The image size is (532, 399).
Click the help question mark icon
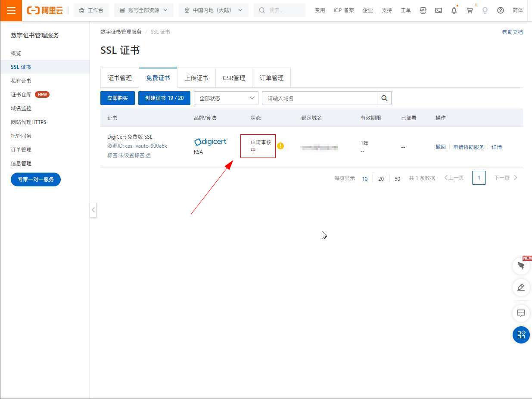(500, 10)
